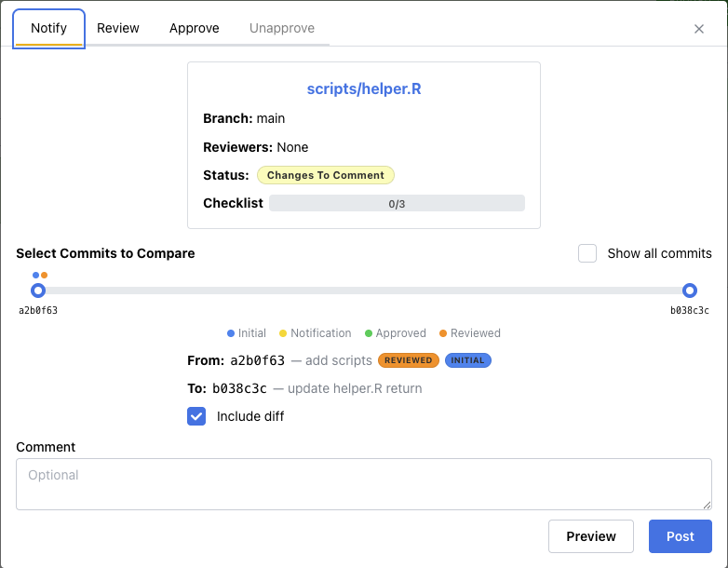Focus the Comment text field

point(364,484)
